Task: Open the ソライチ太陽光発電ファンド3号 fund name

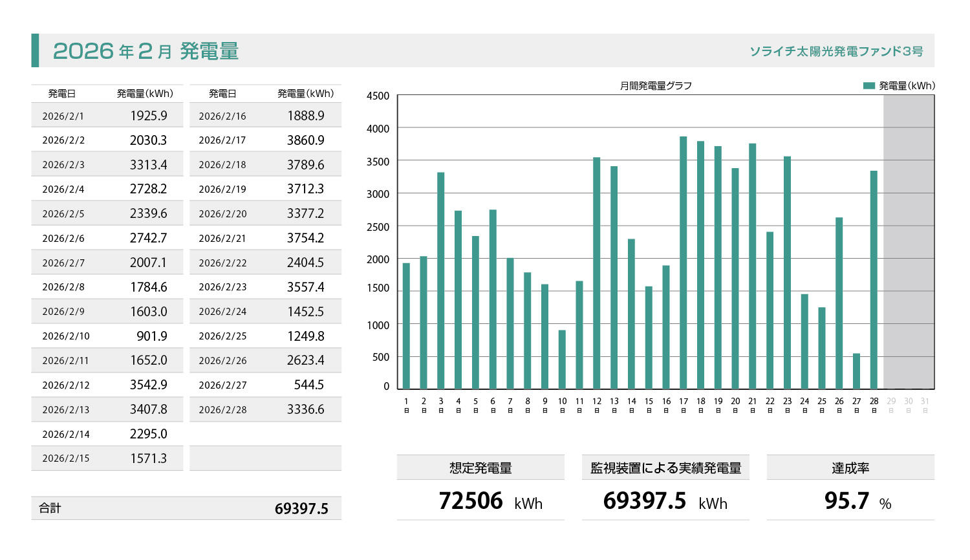Action: pyautogui.click(x=836, y=51)
